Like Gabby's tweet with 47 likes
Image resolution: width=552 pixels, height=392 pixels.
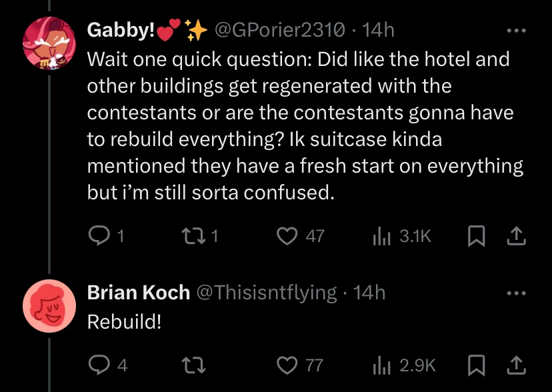pos(287,235)
